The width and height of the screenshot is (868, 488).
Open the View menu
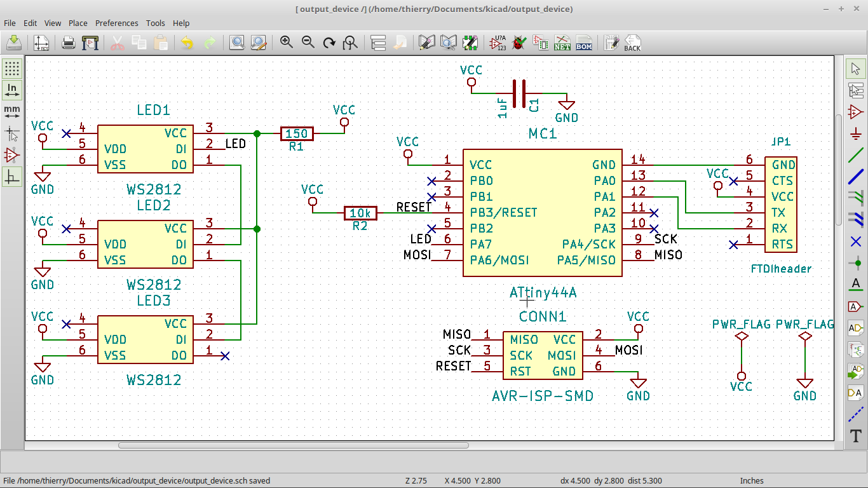coord(53,23)
